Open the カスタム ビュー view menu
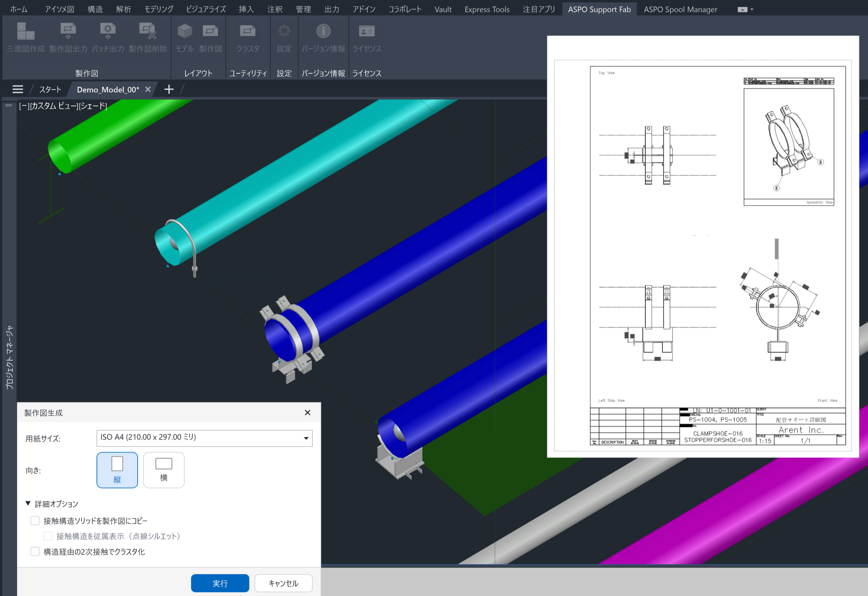Image resolution: width=868 pixels, height=596 pixels. [x=54, y=106]
